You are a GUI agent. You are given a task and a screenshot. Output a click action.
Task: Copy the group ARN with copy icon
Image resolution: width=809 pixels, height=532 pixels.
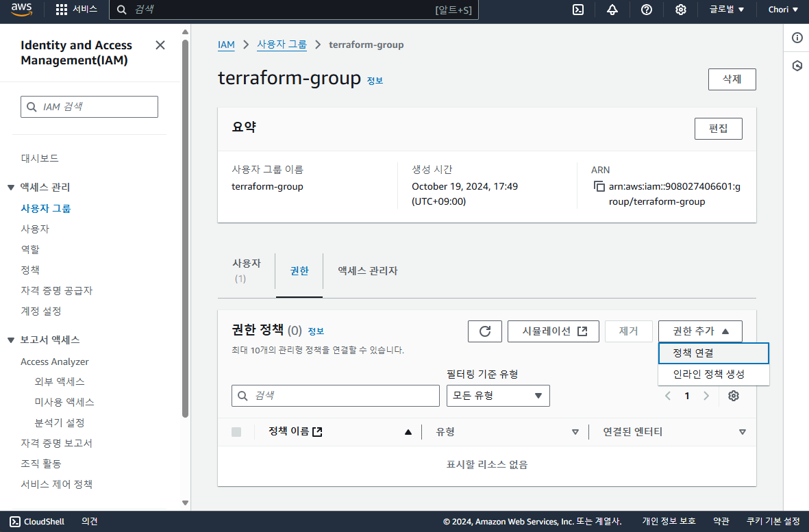tap(599, 186)
